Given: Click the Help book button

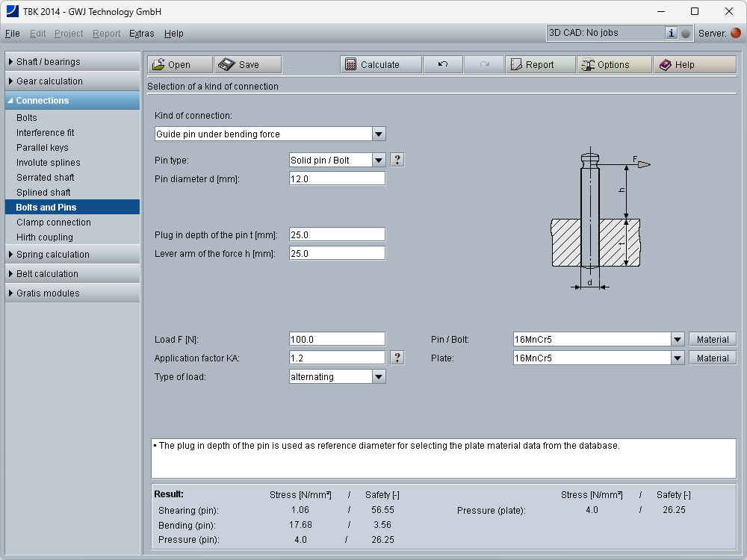Looking at the screenshot, I should pos(694,65).
